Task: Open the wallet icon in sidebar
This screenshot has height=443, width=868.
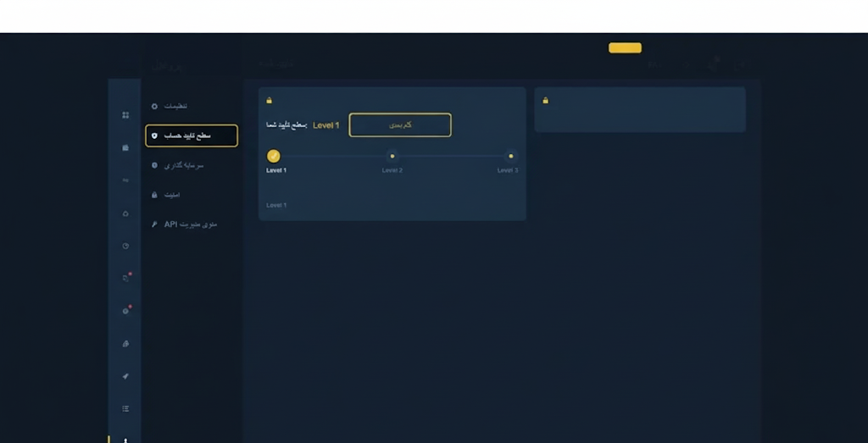Action: (x=125, y=147)
